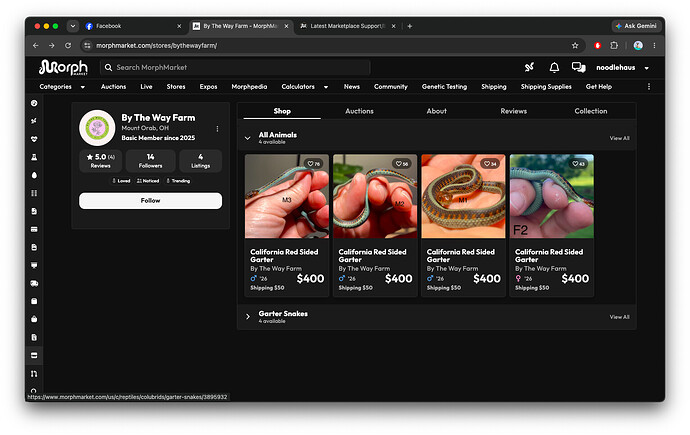Click the By The Way Farm avatar logo
Screen dimensions: 690x435
[x=97, y=128]
